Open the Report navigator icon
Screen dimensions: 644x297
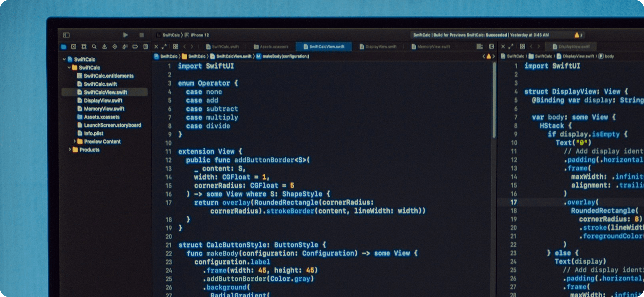click(x=146, y=47)
